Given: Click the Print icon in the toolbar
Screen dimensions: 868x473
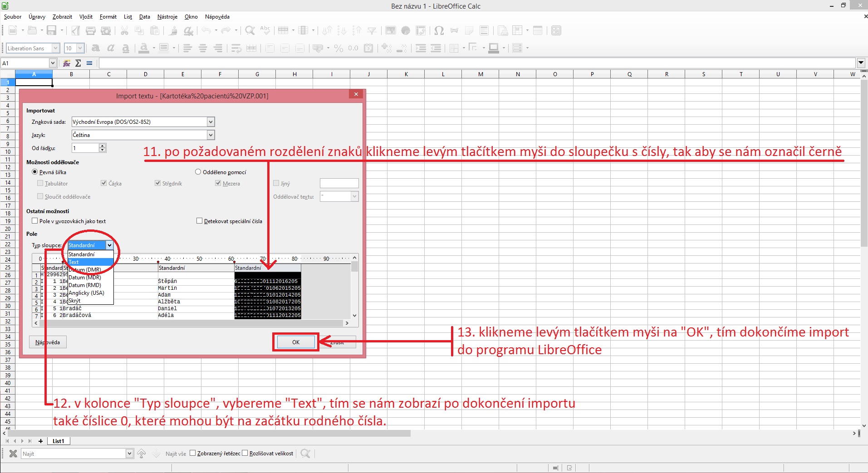Looking at the screenshot, I should (x=91, y=30).
